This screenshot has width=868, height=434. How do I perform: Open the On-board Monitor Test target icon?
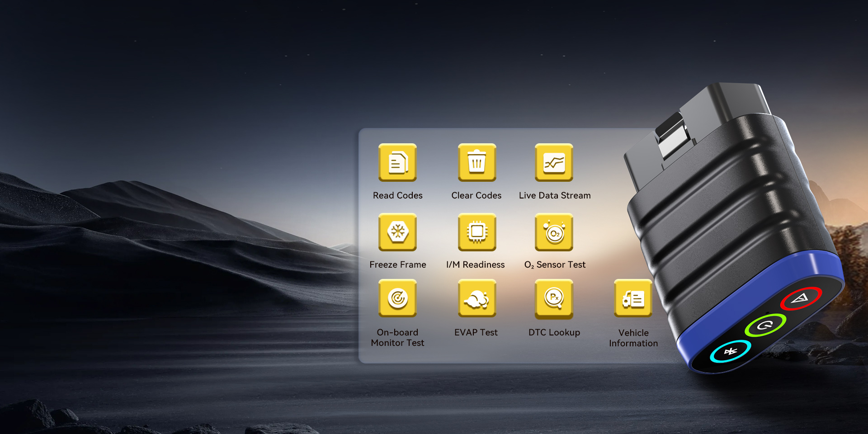pyautogui.click(x=397, y=298)
